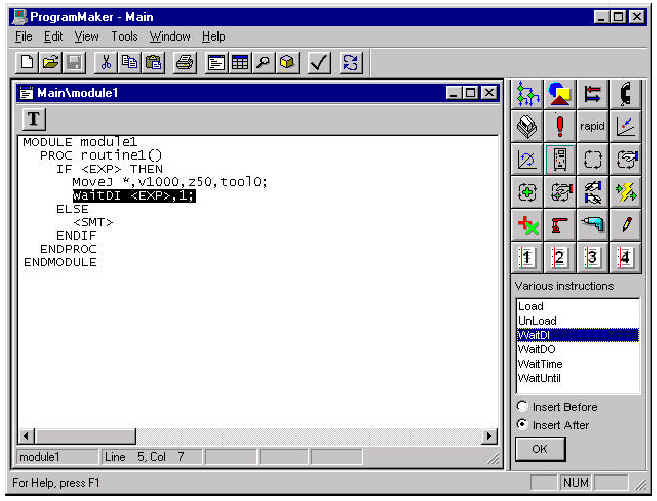
Task: Select WaitDI in the instructions list
Action: (x=578, y=335)
